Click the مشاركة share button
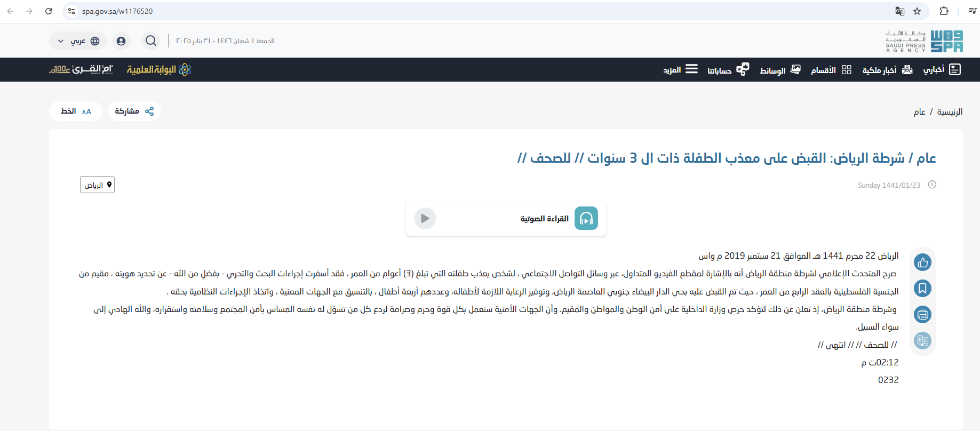This screenshot has height=431, width=980. coord(134,111)
